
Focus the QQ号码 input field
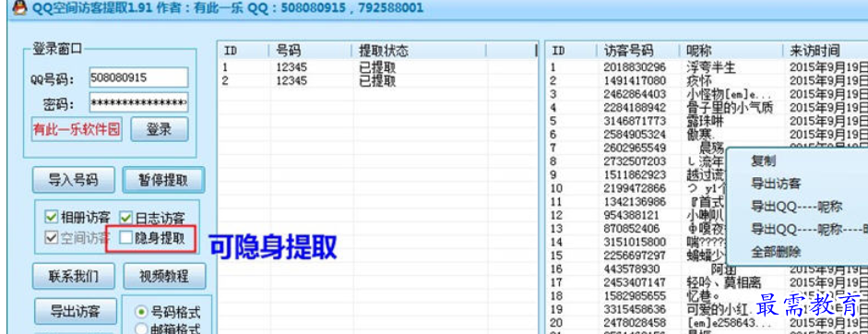coord(138,78)
